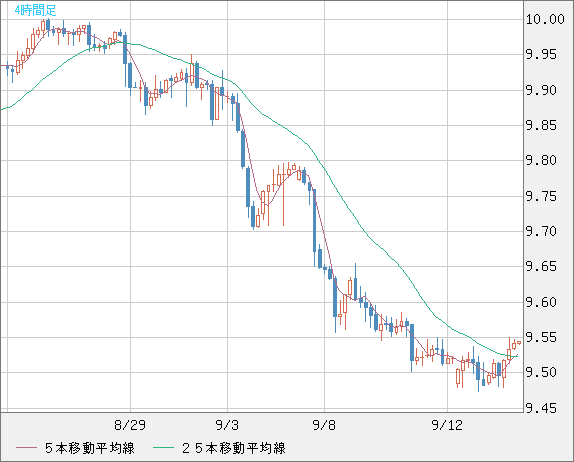Click the 9.90 price axis label
This screenshot has height=462, width=574.
(x=541, y=90)
